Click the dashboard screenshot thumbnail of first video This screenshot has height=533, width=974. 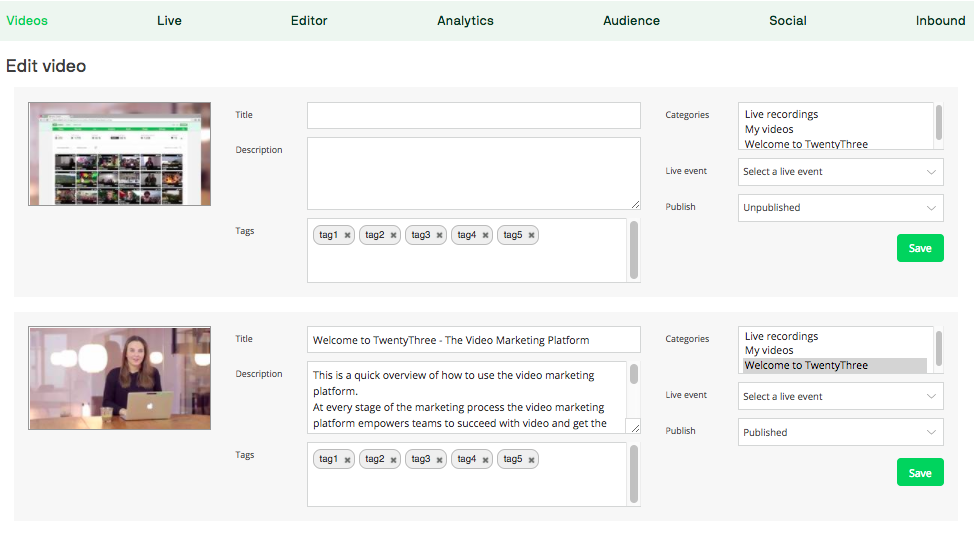[x=119, y=154]
